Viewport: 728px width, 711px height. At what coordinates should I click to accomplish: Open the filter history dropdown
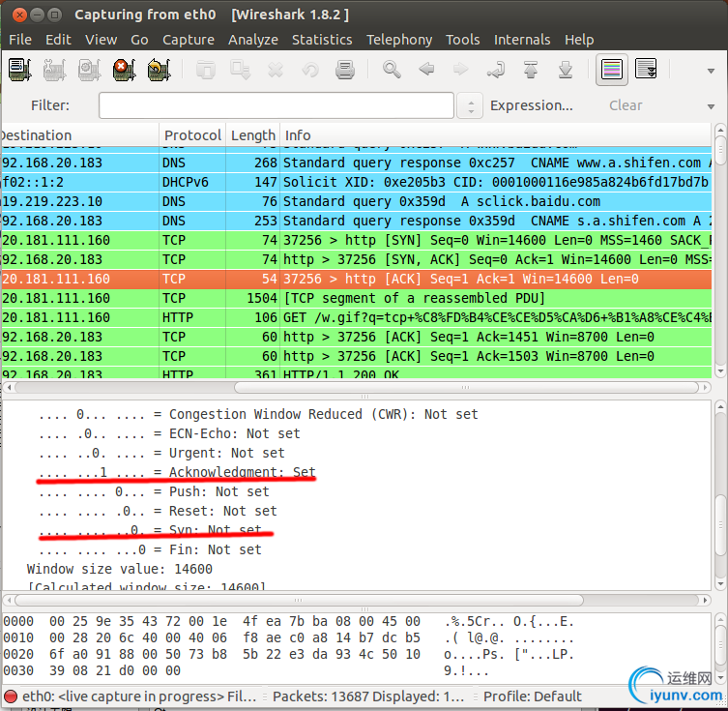coord(470,105)
